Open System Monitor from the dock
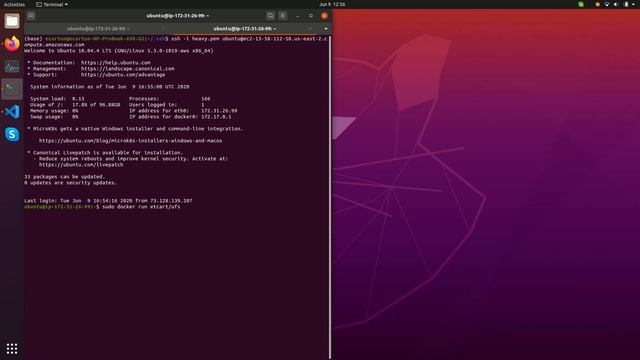This screenshot has height=360, width=640. (x=12, y=66)
